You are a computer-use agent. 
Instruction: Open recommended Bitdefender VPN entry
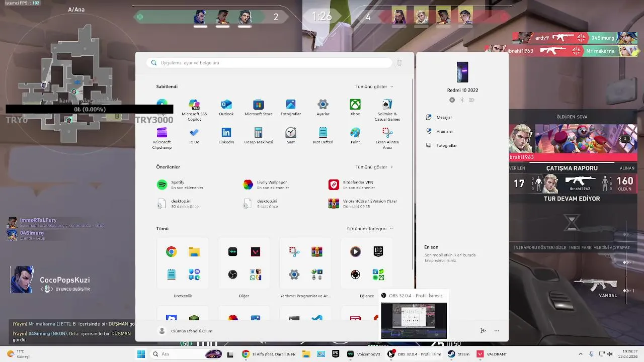(352, 185)
